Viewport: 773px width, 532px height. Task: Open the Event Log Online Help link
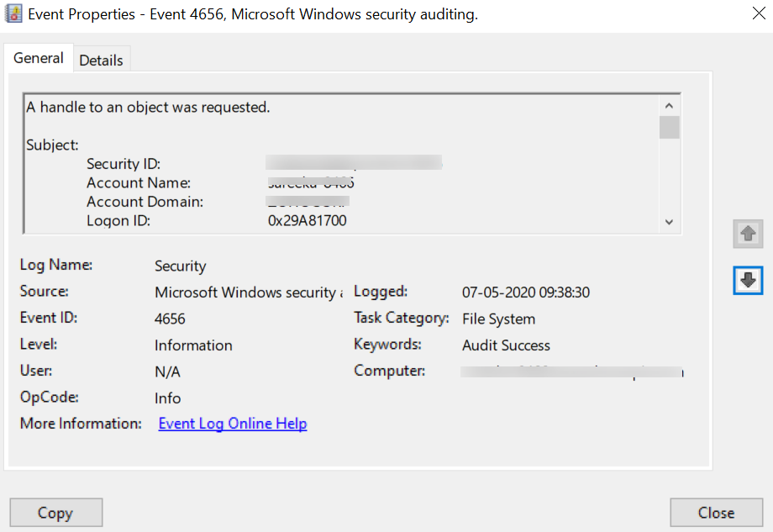point(232,424)
